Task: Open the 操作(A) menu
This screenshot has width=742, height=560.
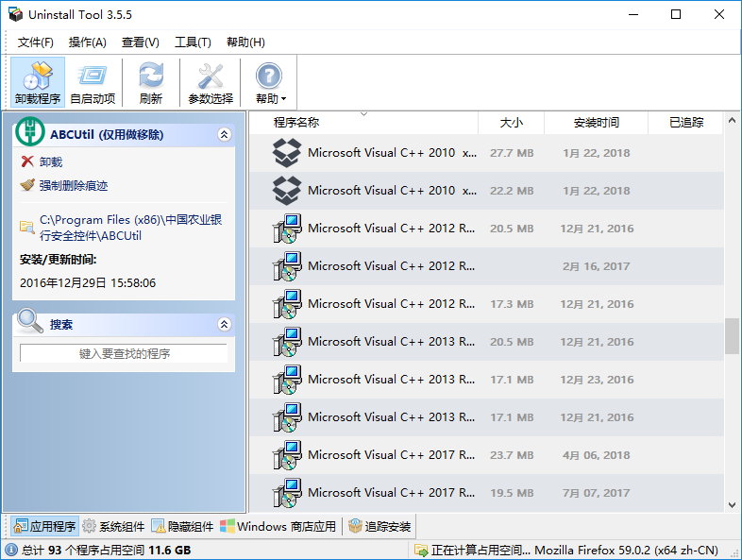Action: pos(88,42)
